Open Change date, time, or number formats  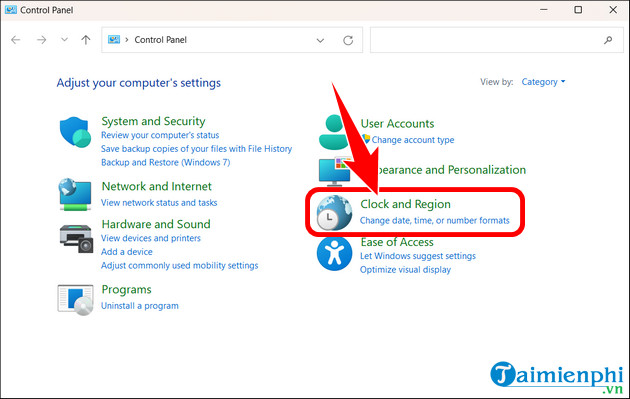[x=434, y=221]
